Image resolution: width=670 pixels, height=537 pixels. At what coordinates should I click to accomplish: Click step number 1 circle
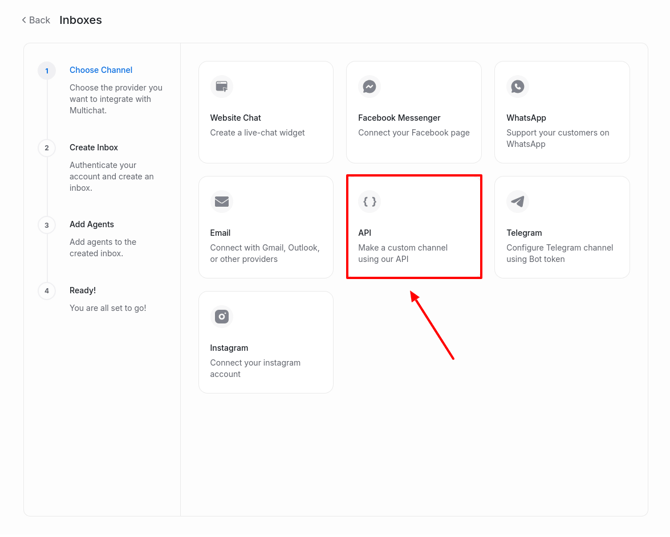pos(47,71)
